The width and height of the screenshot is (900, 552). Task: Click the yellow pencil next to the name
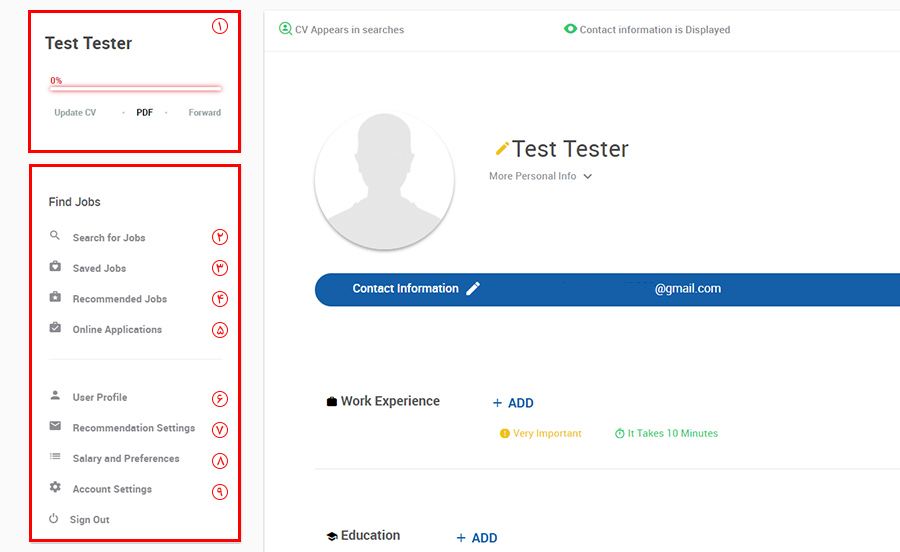pyautogui.click(x=502, y=149)
